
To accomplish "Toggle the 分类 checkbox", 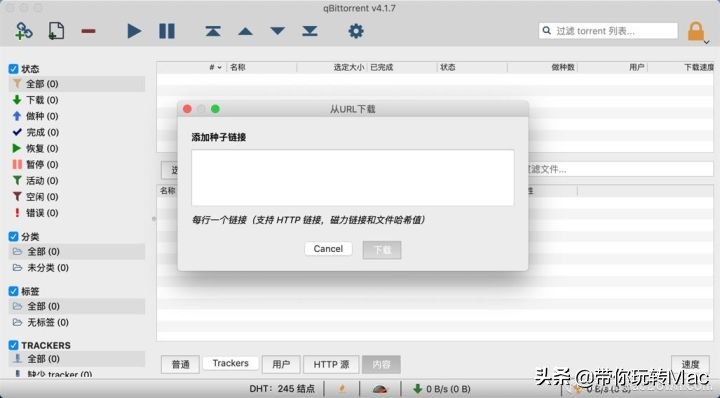I will coord(13,237).
